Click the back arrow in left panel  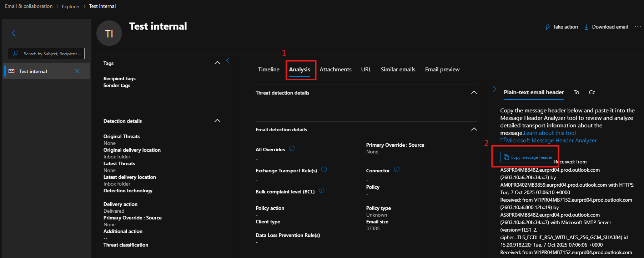coord(14,33)
